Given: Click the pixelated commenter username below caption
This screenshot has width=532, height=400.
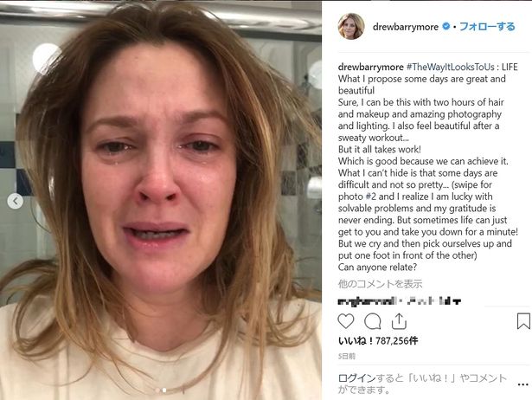Looking at the screenshot, I should (367, 300).
